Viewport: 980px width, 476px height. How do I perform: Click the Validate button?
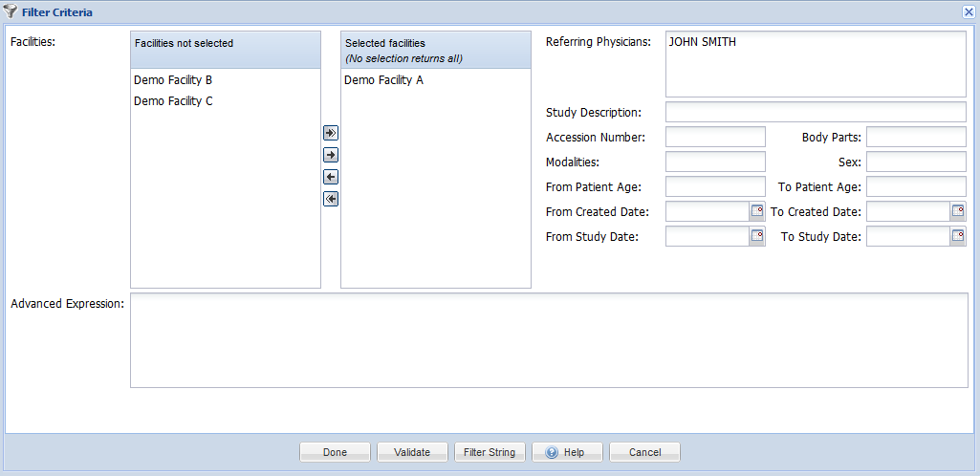coord(412,452)
